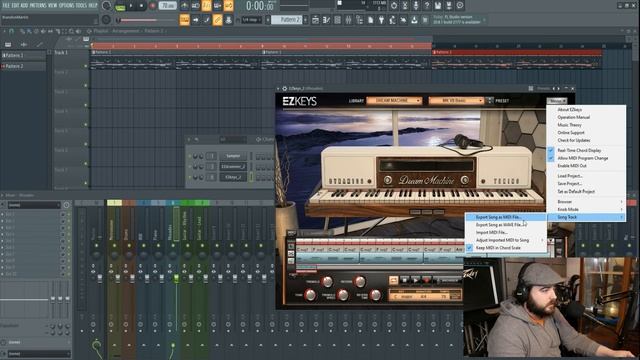Toggle the orange link icon in the second toolbar row

[218, 20]
